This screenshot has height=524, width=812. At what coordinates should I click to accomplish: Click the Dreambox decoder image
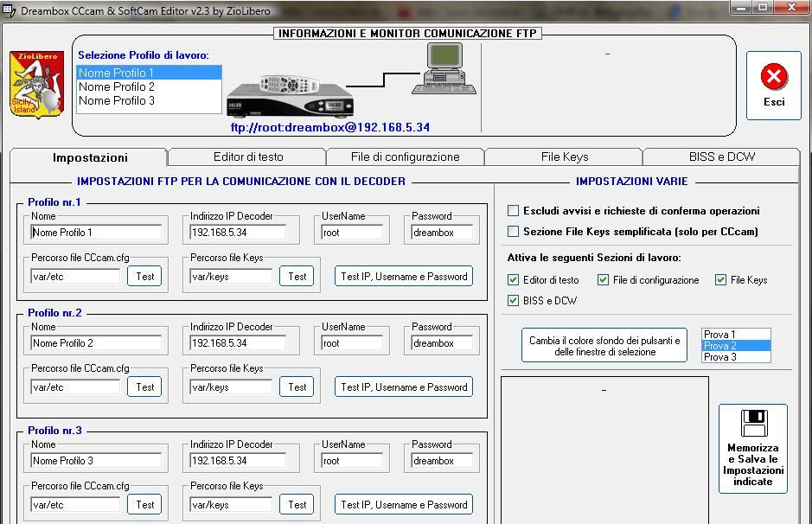(x=290, y=96)
